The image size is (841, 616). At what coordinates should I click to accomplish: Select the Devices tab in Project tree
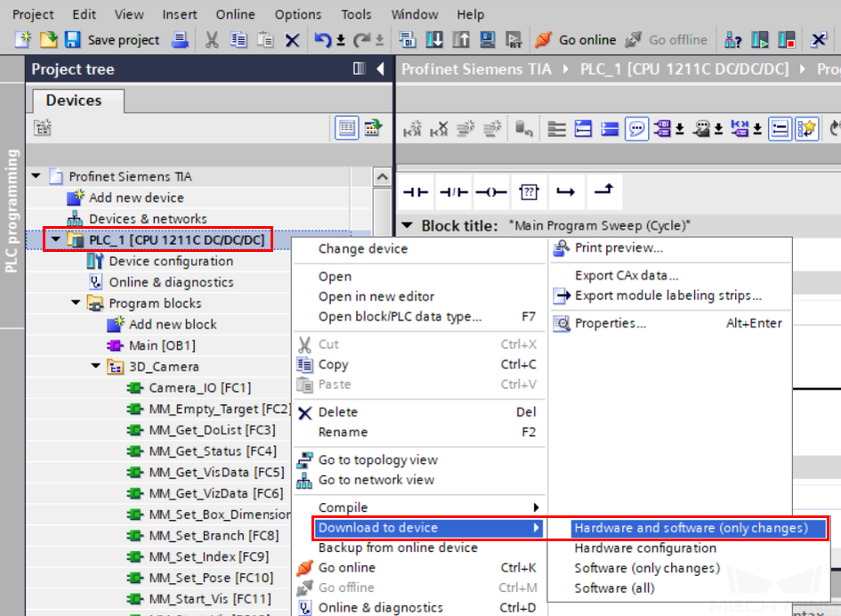point(74,101)
